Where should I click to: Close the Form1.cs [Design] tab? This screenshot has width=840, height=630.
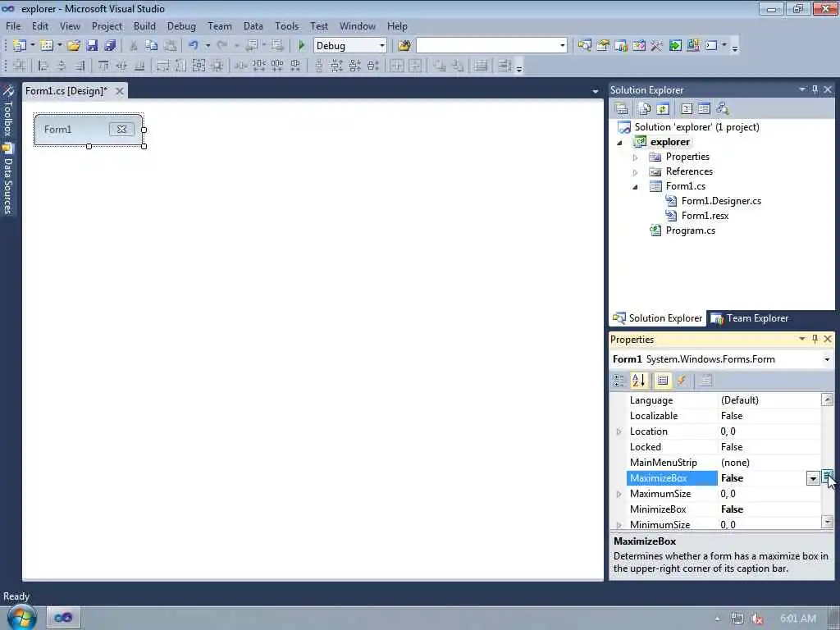coord(120,91)
